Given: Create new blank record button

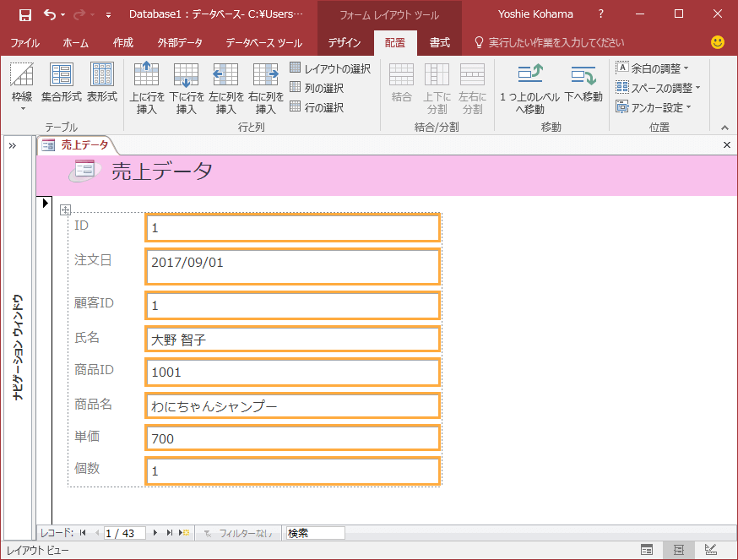Looking at the screenshot, I should pos(184,533).
